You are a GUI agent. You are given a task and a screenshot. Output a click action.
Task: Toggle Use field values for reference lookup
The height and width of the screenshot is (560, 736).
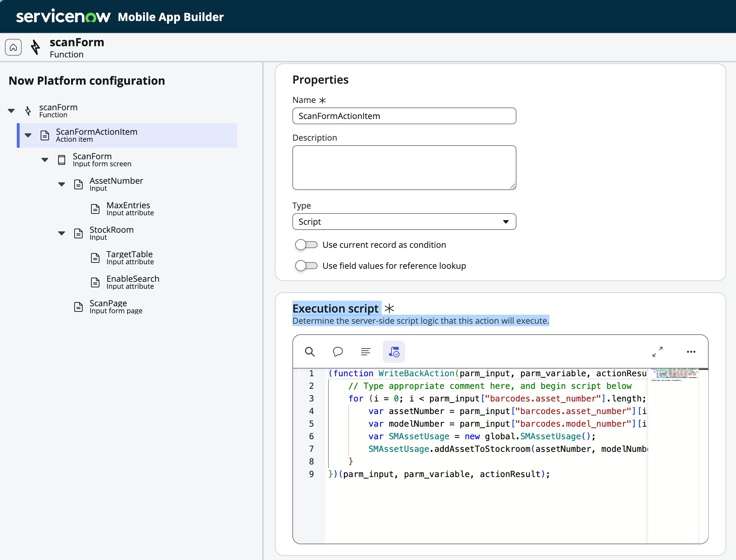[306, 266]
